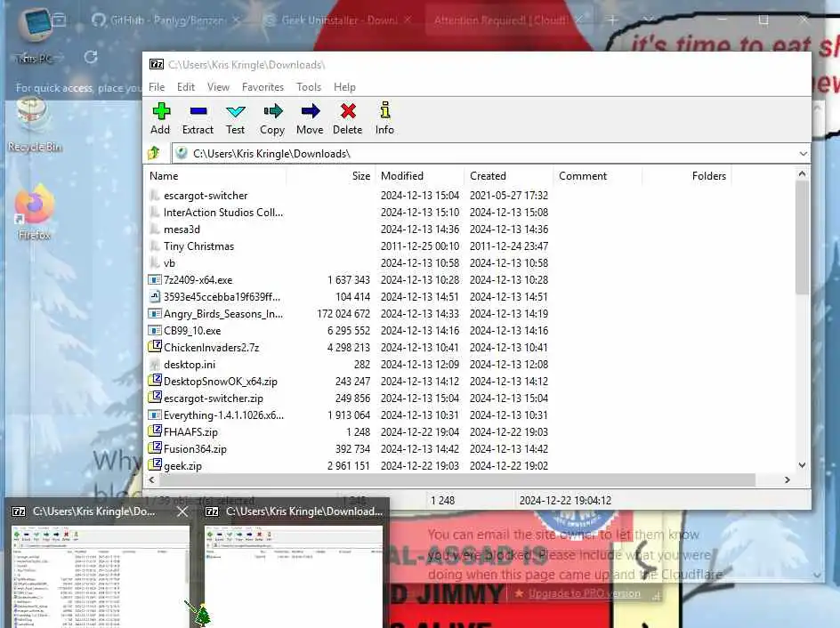Open the Recycle Bin desktop icon
The image size is (840, 628).
[x=33, y=125]
